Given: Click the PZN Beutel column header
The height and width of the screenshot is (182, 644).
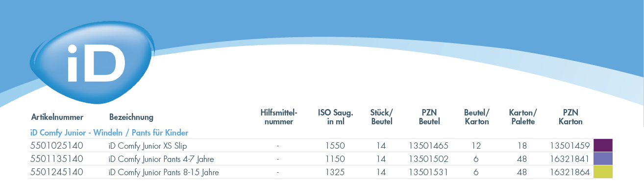Looking at the screenshot, I should 429,117.
